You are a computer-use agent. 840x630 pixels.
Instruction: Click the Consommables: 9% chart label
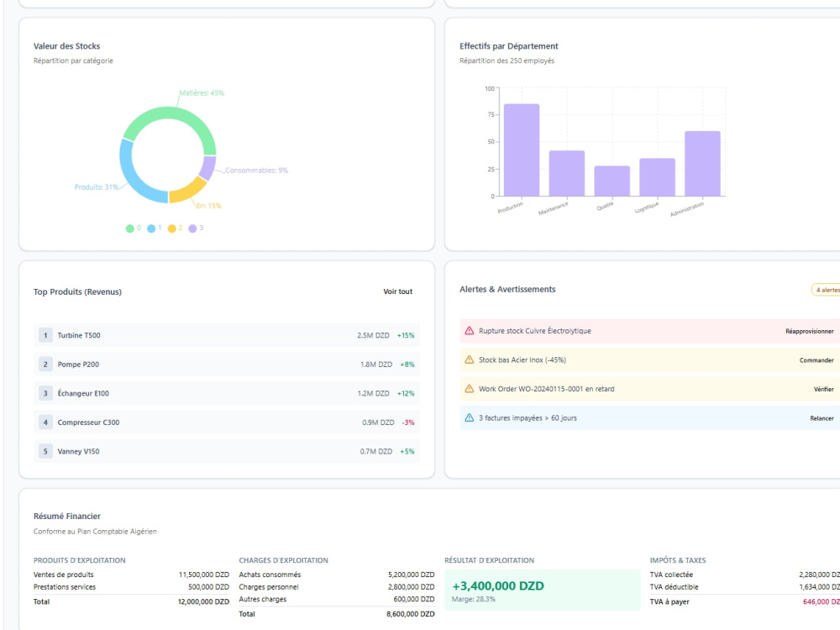pyautogui.click(x=256, y=171)
